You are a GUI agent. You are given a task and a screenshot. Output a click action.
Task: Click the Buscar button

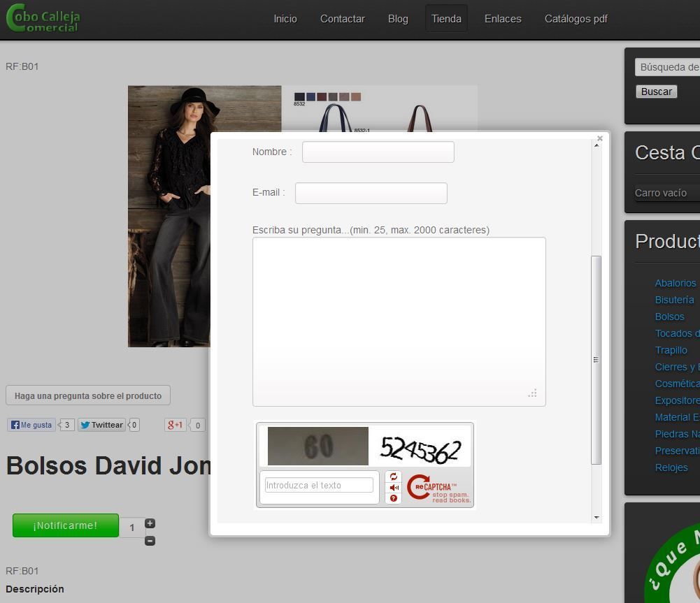point(656,92)
